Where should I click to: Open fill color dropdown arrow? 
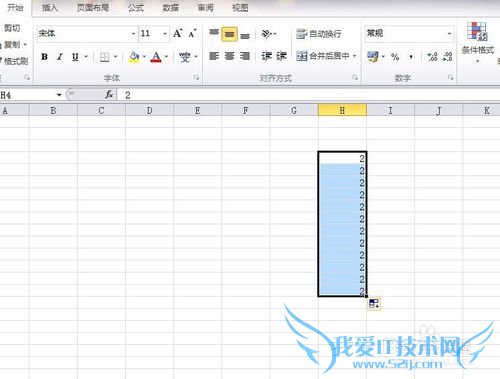(144, 57)
